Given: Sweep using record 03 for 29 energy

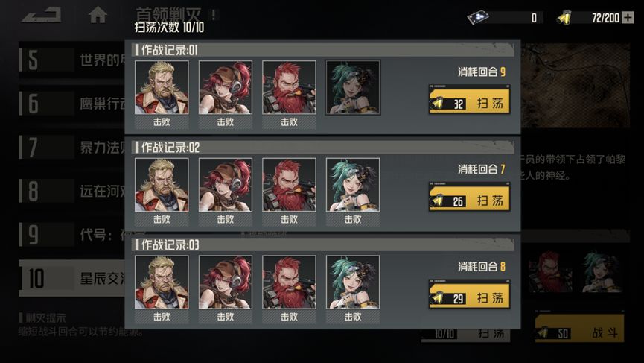Looking at the screenshot, I should (470, 294).
